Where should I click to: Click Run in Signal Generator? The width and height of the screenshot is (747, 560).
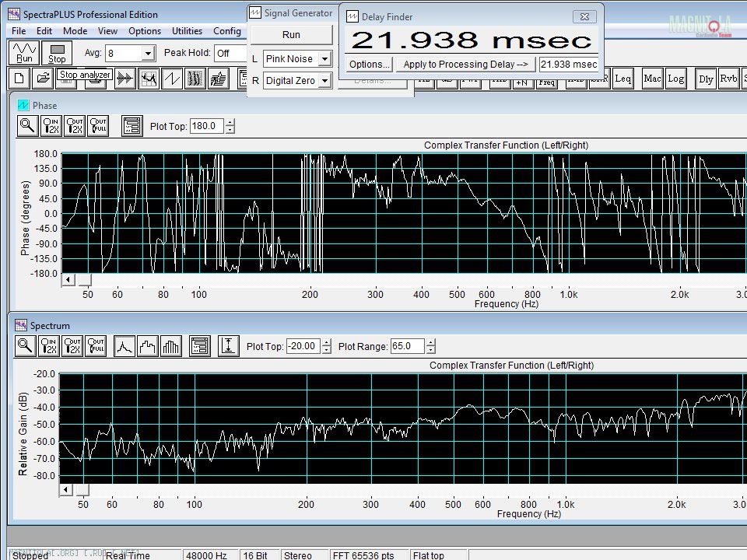pos(291,35)
